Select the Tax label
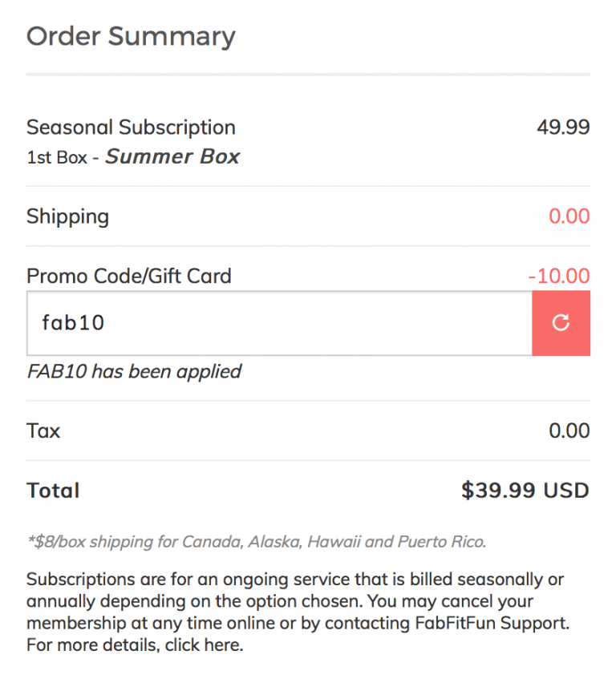 click(43, 431)
